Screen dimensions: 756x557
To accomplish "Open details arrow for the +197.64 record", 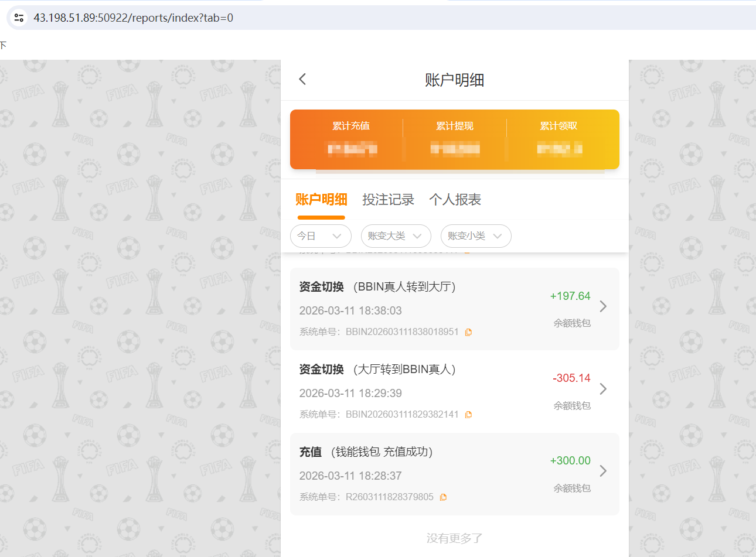I will pos(603,306).
